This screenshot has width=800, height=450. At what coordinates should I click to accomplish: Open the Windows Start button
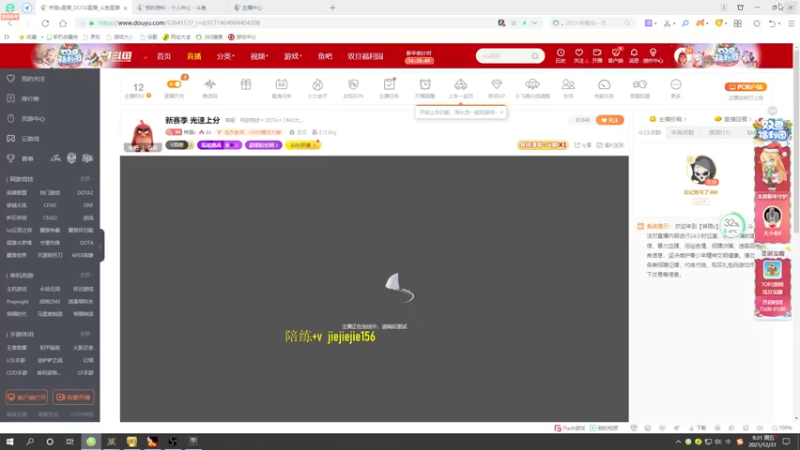pos(10,442)
